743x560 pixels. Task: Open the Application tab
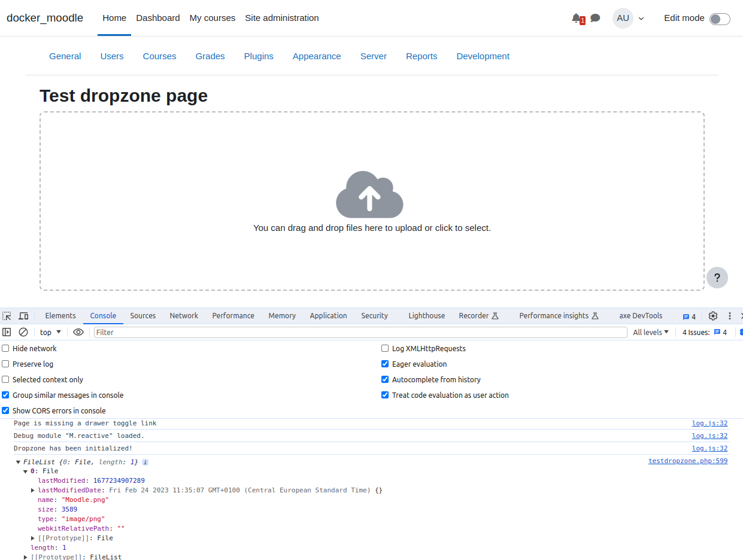click(x=328, y=316)
